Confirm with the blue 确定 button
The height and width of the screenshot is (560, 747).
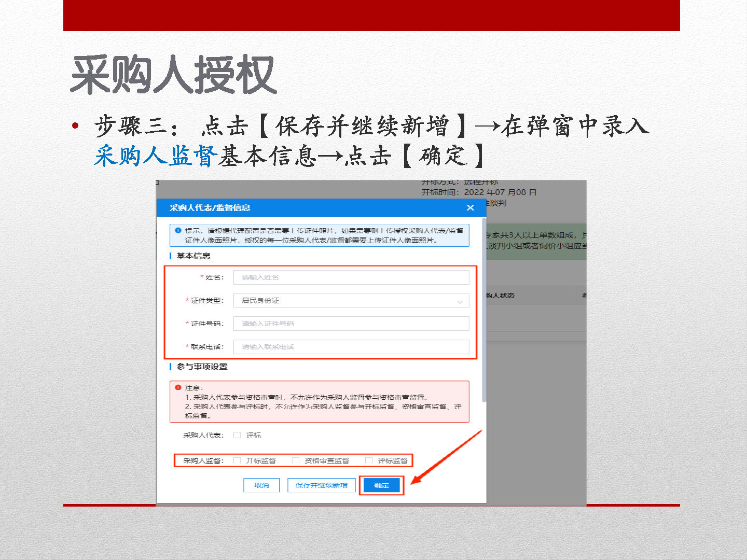381,485
